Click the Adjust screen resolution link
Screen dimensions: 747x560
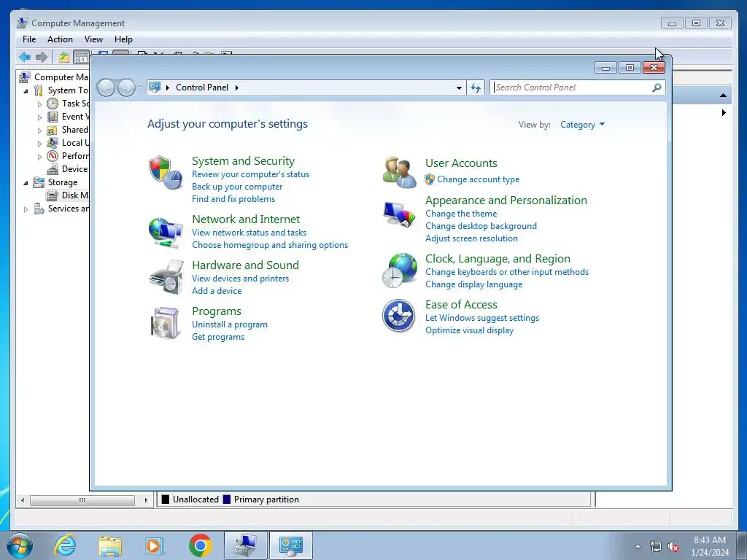(472, 238)
